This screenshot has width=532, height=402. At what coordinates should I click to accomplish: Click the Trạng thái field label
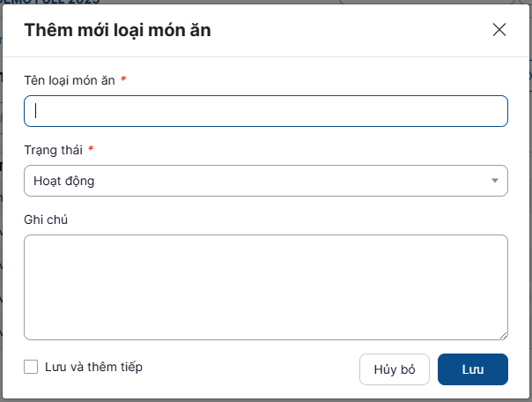tap(53, 150)
